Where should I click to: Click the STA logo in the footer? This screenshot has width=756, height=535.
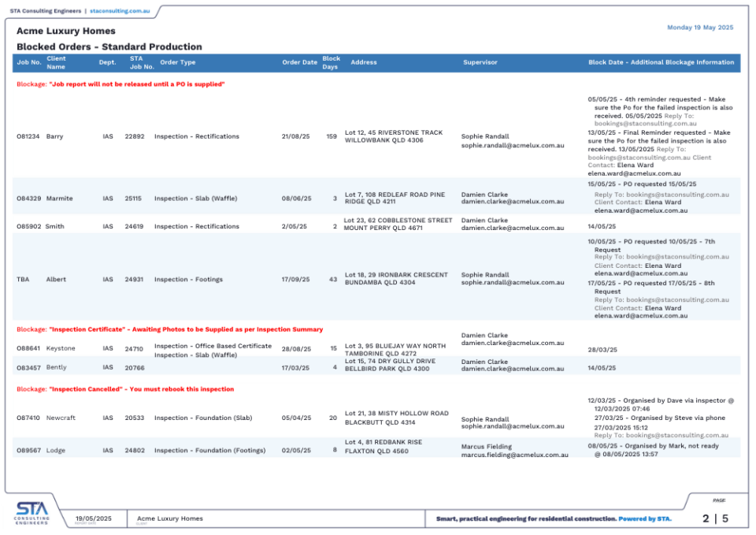(x=30, y=514)
